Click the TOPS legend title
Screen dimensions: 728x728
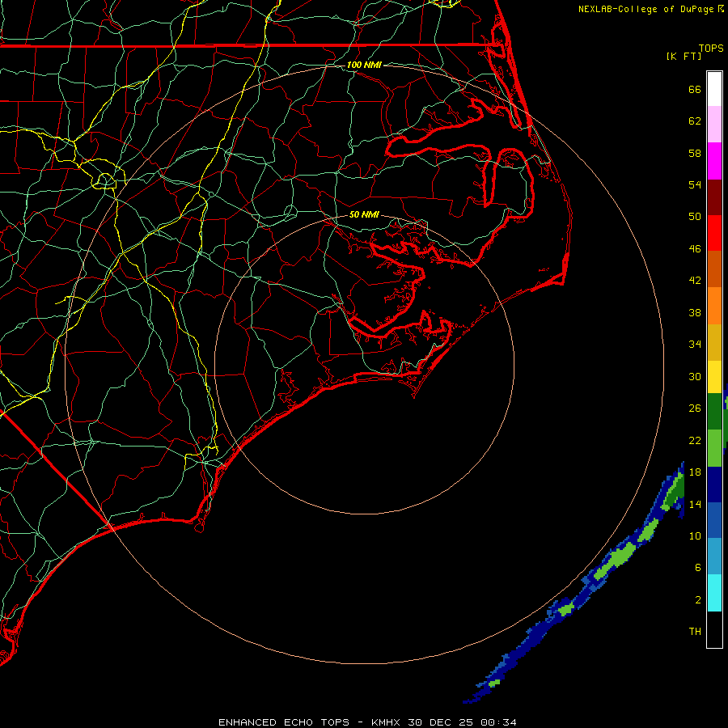click(x=711, y=48)
